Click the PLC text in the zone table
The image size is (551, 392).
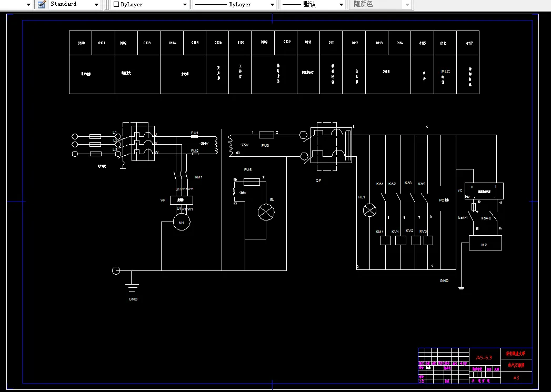446,72
